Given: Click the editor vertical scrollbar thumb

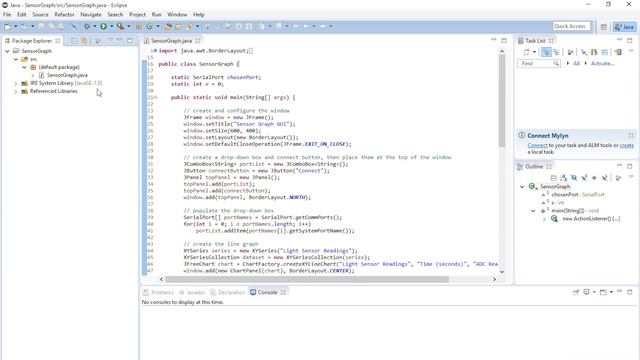Looking at the screenshot, I should click(x=502, y=101).
